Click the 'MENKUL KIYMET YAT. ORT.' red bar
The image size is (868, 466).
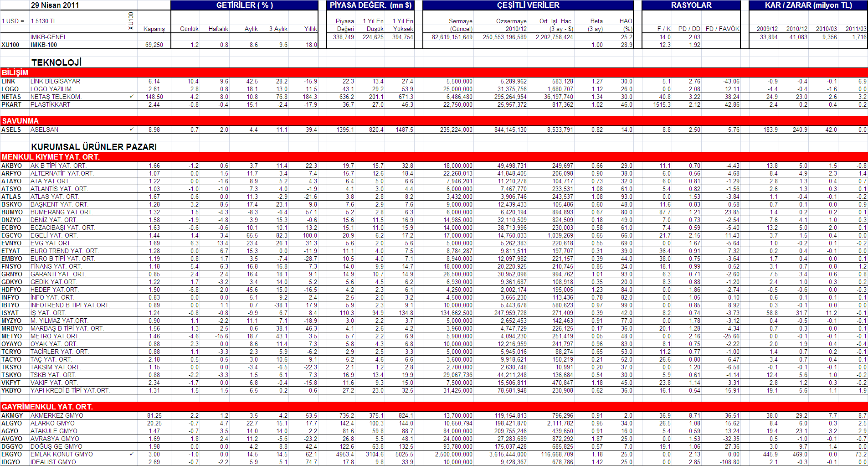coord(434,157)
